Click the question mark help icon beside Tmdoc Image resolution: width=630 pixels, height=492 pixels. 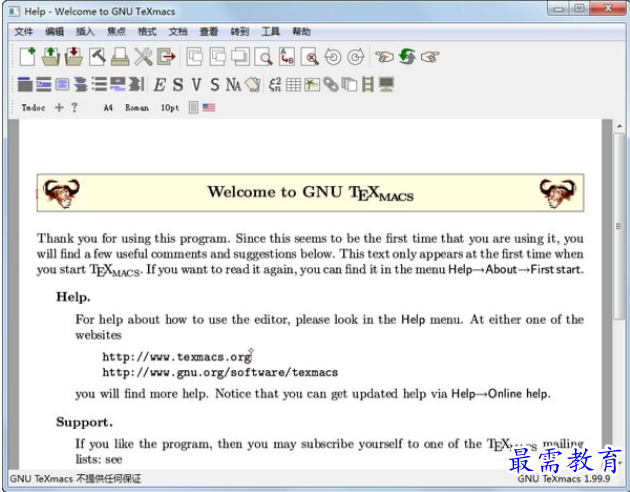click(74, 108)
